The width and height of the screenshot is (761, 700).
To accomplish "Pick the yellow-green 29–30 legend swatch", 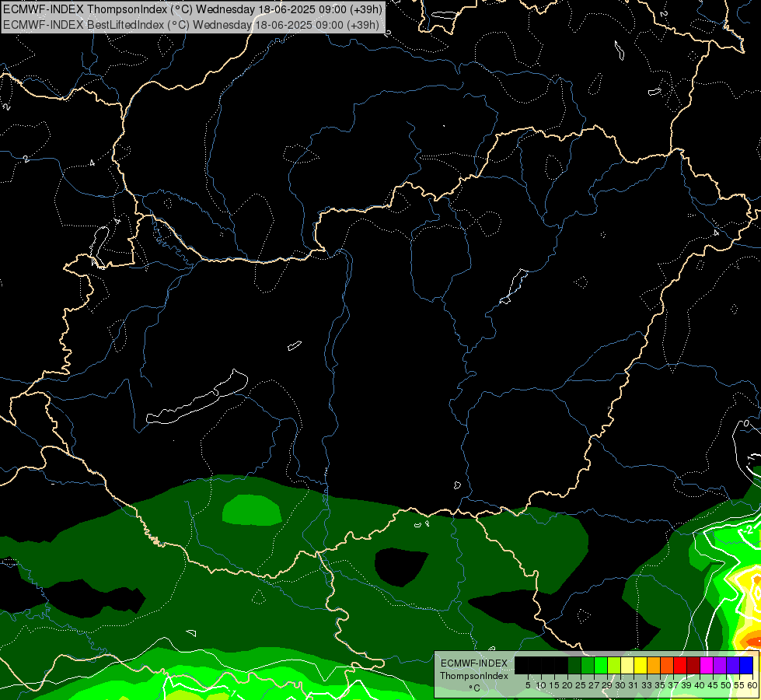I will click(x=614, y=665).
